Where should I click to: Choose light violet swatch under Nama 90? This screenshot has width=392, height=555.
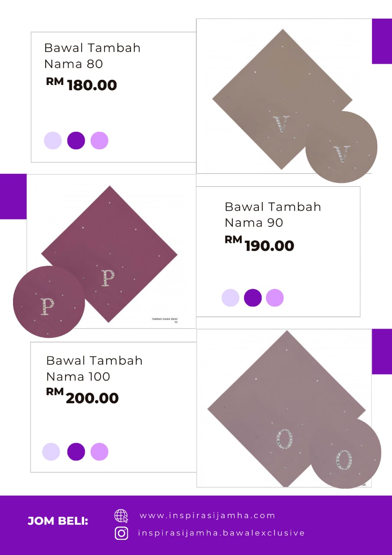click(275, 298)
